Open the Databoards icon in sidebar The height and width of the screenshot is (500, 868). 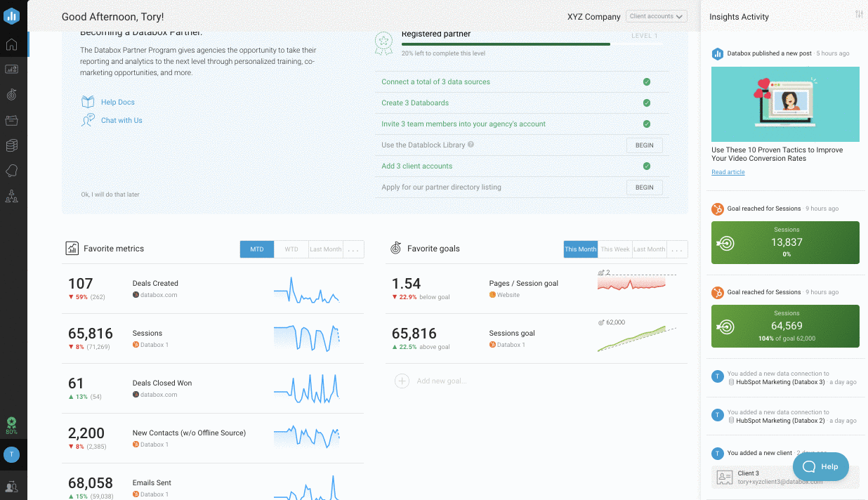(x=11, y=69)
